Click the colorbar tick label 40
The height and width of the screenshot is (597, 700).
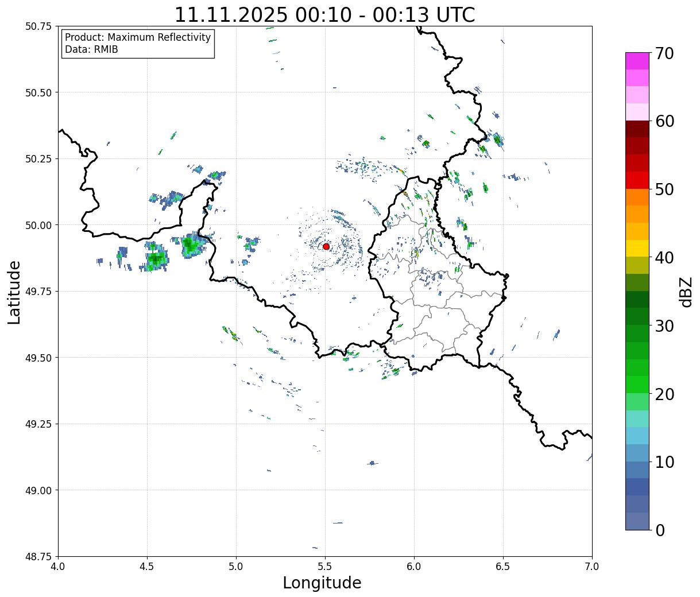(x=664, y=258)
